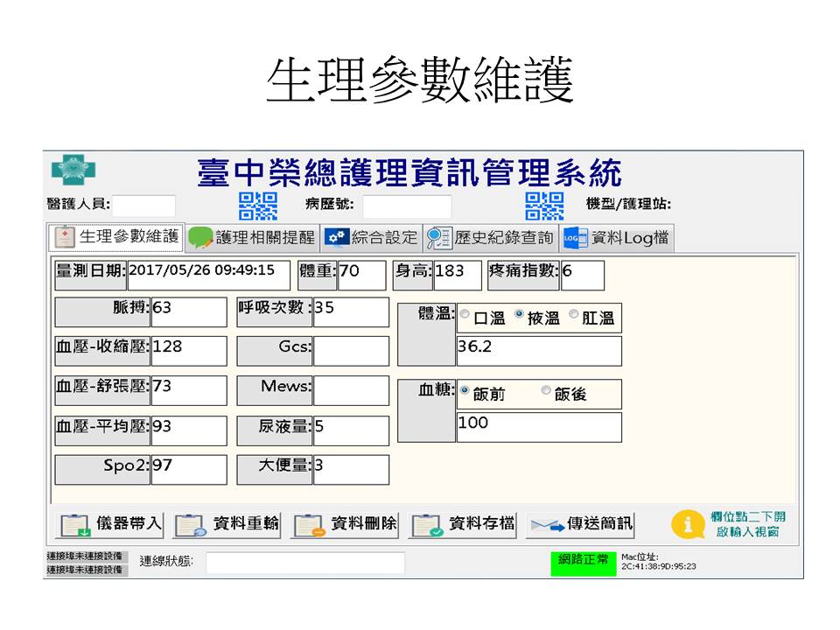Click the 疼痛指數 field showing 6
Screen dimensions: 840x630
[583, 276]
